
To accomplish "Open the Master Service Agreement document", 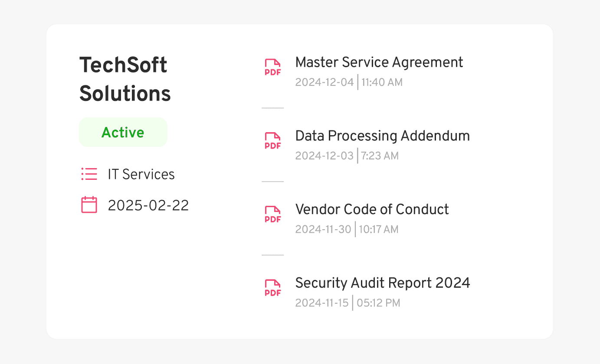I will [379, 62].
